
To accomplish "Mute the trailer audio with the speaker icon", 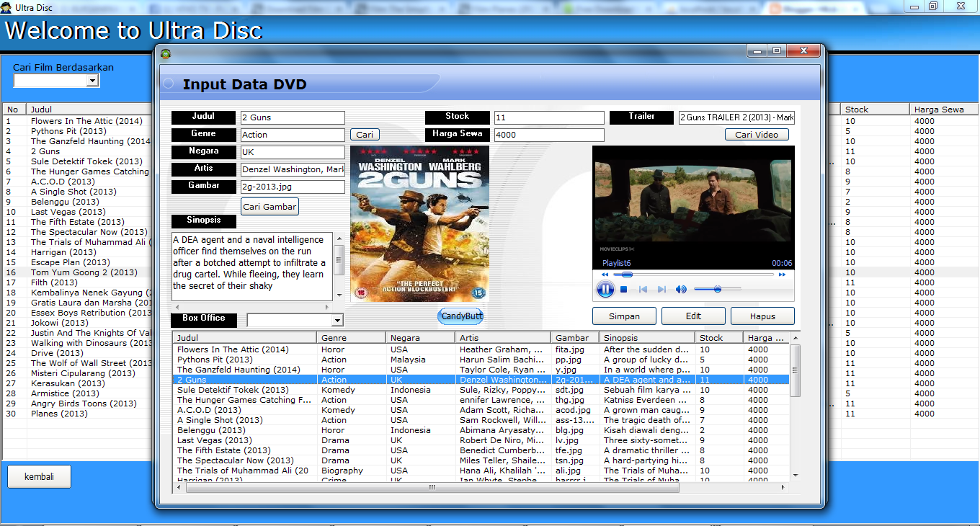I will coord(680,289).
